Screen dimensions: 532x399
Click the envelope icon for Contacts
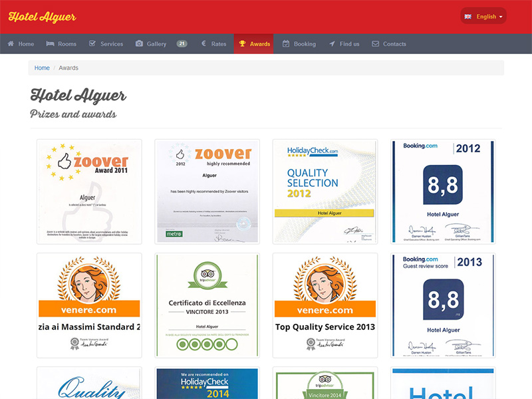(375, 44)
